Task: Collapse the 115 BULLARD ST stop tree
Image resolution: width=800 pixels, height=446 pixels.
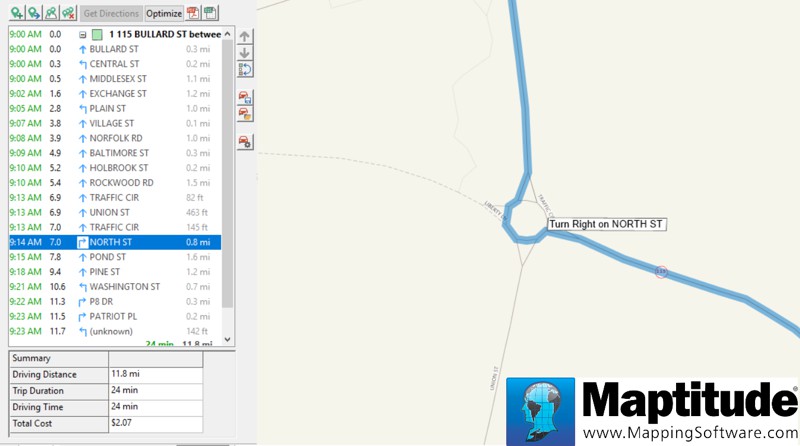Action: 83,34
